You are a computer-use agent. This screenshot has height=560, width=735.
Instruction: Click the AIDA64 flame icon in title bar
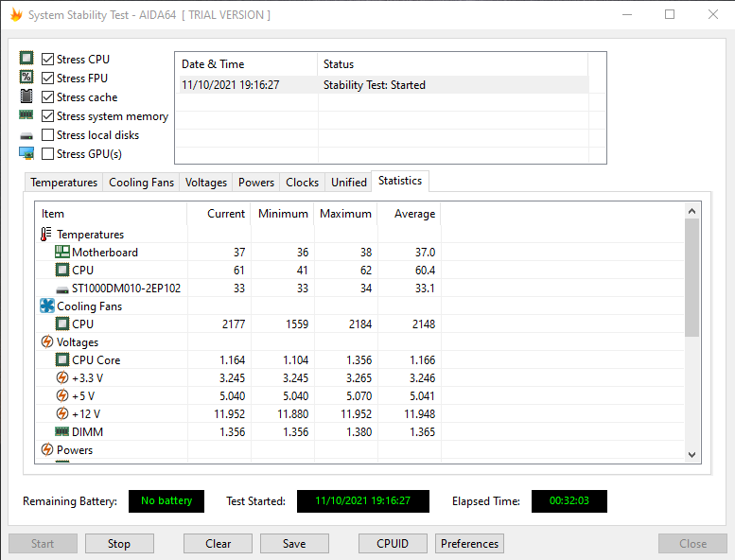coord(16,14)
